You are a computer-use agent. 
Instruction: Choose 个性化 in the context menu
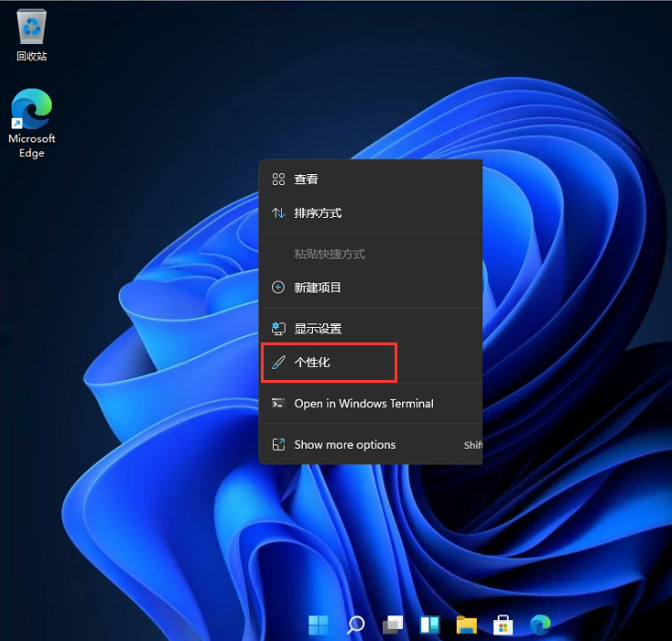click(312, 363)
